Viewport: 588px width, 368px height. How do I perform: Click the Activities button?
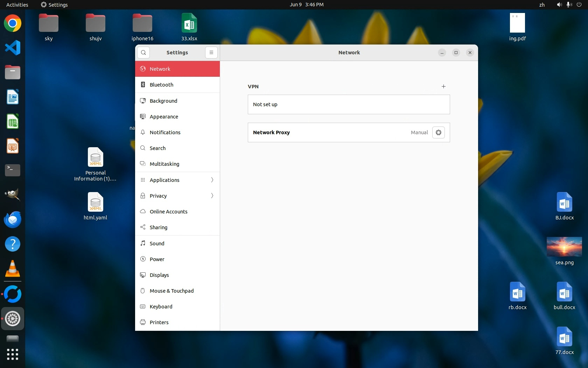tap(17, 5)
